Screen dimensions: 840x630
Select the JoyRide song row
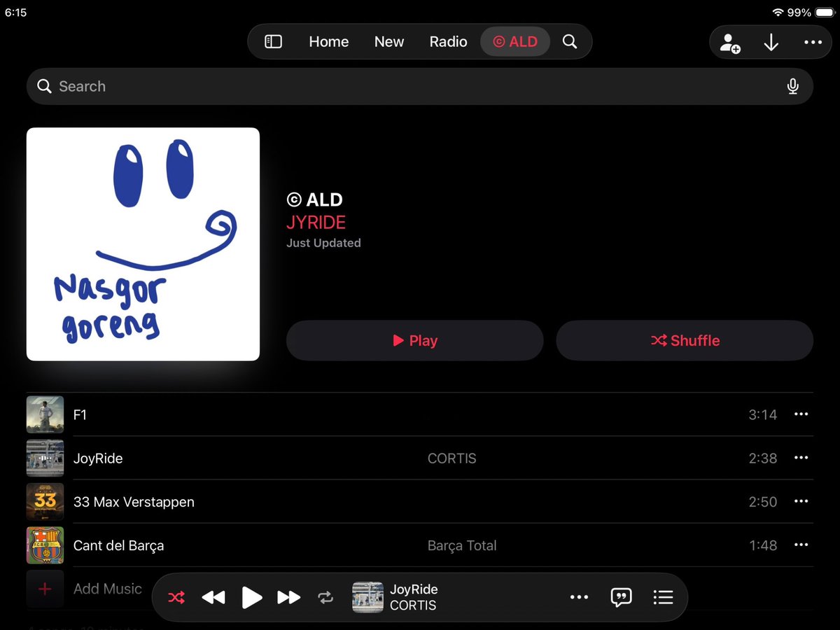pos(420,458)
